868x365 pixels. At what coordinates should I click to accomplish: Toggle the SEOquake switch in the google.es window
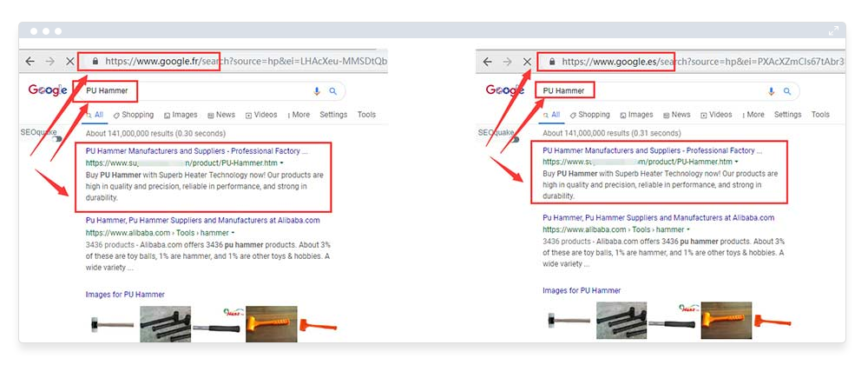[513, 139]
